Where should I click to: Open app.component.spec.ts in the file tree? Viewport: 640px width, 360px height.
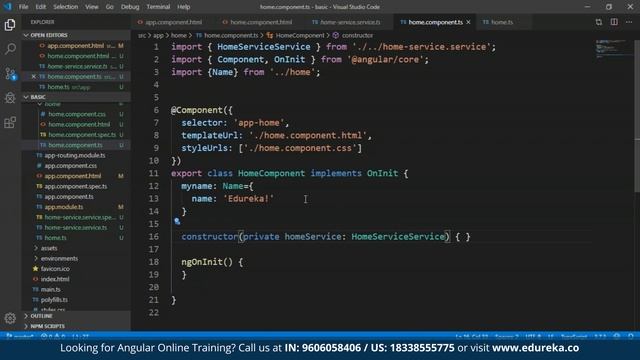(76, 186)
